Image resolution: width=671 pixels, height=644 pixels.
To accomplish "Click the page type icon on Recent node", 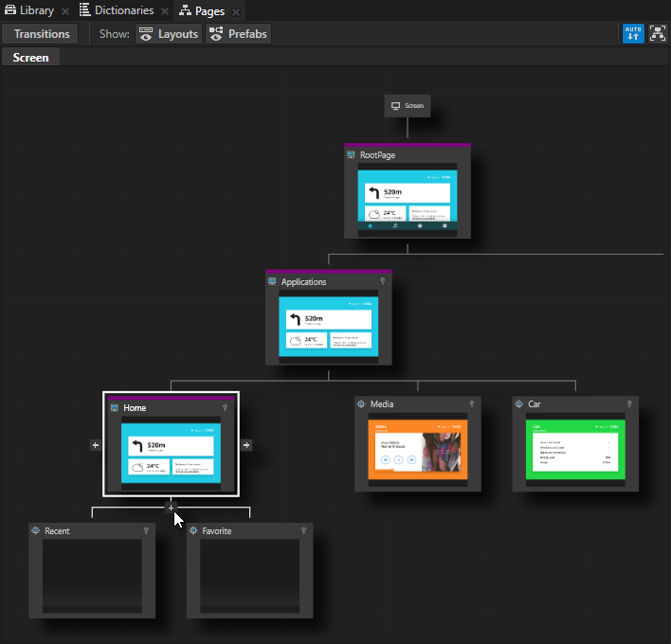I will pyautogui.click(x=35, y=531).
